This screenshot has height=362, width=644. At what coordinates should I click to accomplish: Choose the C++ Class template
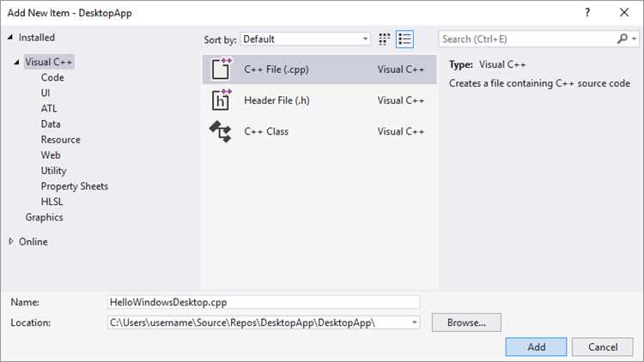[x=319, y=131]
